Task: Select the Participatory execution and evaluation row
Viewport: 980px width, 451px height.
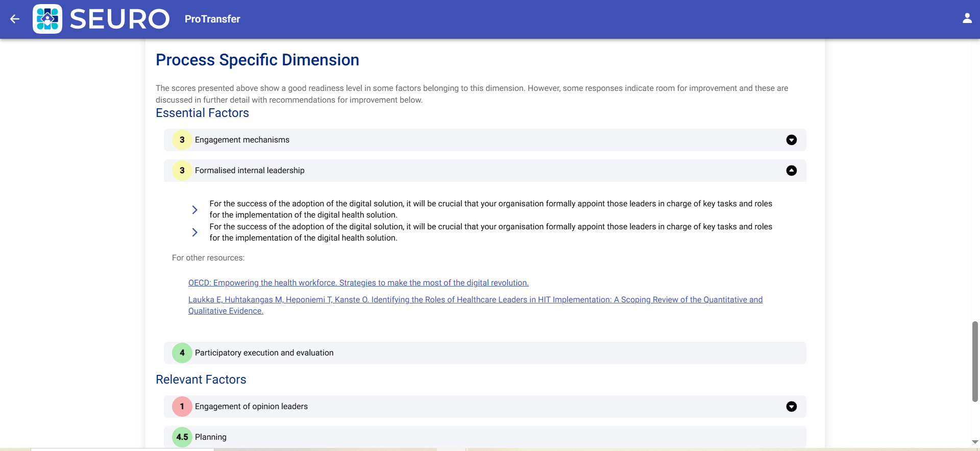Action: (485, 353)
